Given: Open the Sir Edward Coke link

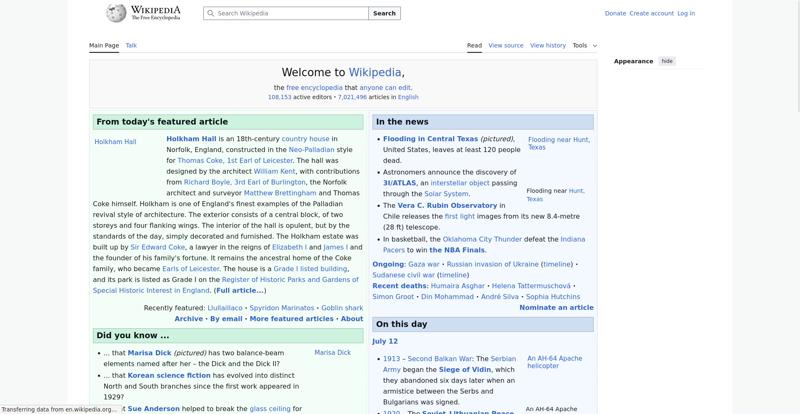Looking at the screenshot, I should (158, 247).
